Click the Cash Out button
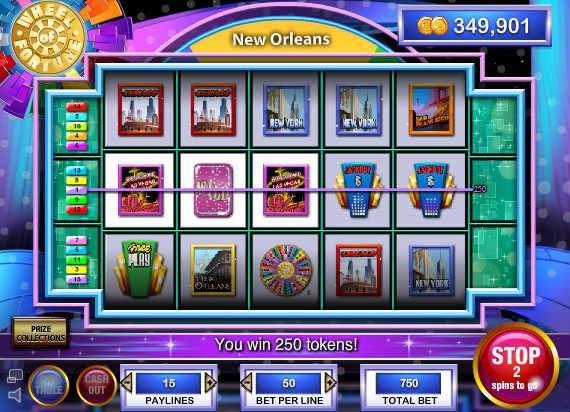The height and width of the screenshot is (412, 570). pos(97,385)
